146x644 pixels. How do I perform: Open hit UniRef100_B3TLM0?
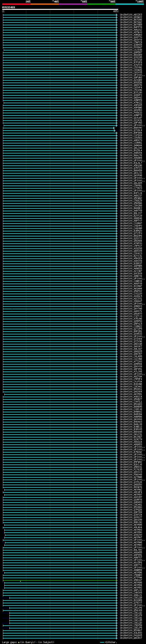pos(131,93)
